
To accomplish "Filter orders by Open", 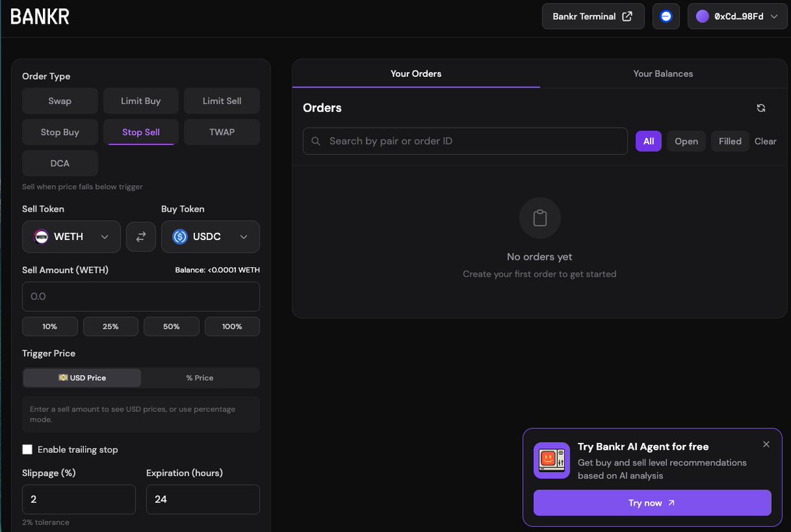I will (x=686, y=141).
